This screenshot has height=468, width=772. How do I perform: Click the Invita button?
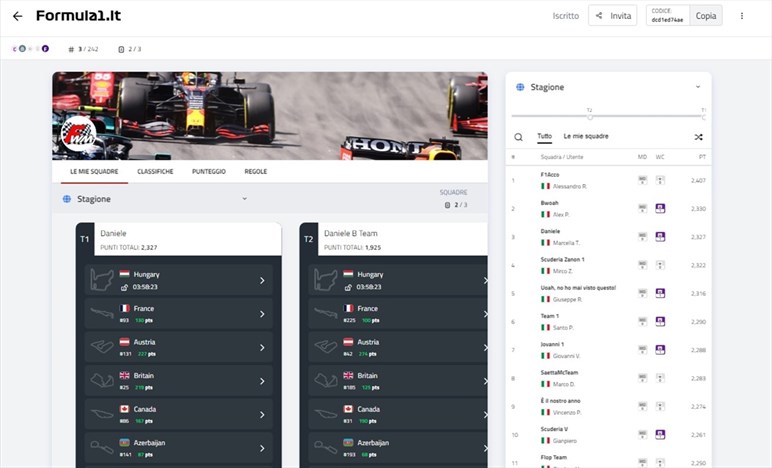click(x=612, y=16)
